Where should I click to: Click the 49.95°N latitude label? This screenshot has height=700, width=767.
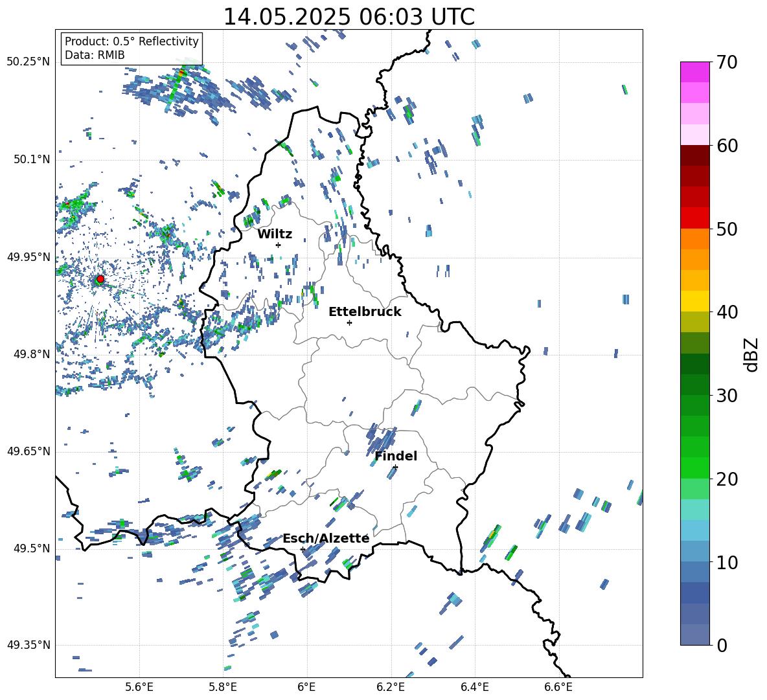click(x=29, y=257)
